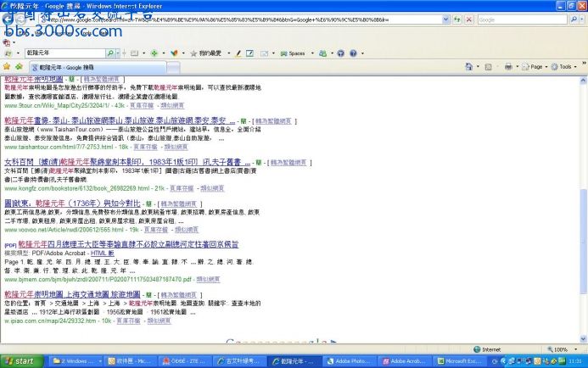Viewport: 588px width, 368px height.
Task: Open the Tools menu
Action: point(563,67)
